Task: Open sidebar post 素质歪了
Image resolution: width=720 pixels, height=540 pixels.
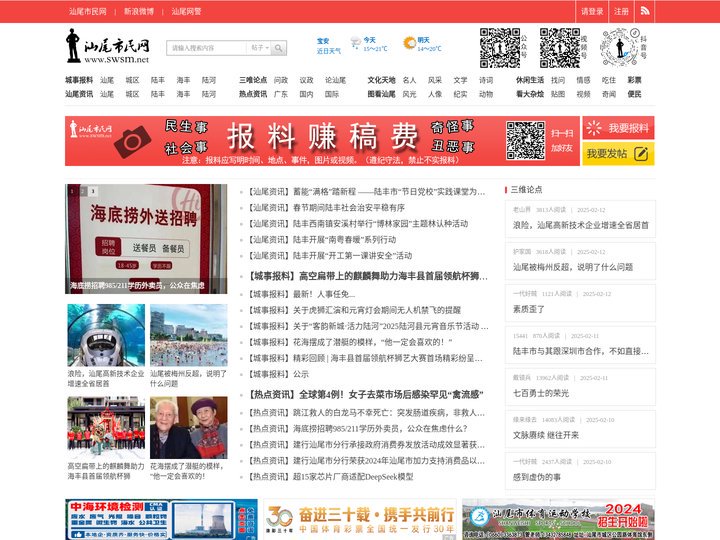Action: [x=529, y=309]
